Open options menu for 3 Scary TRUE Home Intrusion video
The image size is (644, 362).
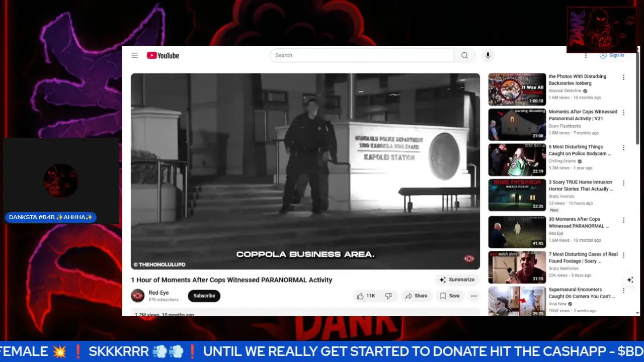(623, 183)
